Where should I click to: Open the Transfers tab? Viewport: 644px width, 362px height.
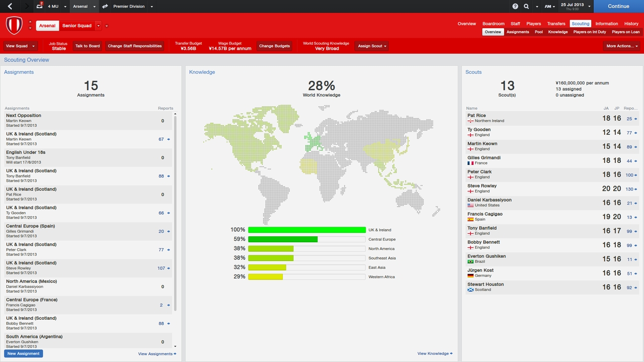556,24
